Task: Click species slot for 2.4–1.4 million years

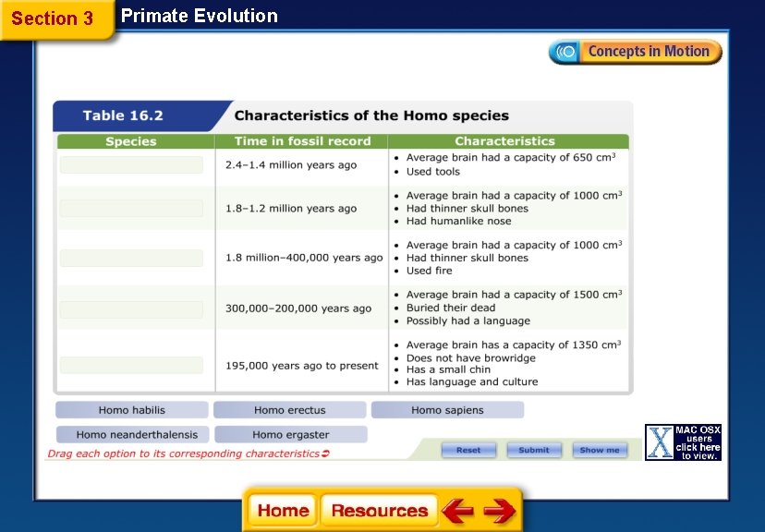Action: pyautogui.click(x=131, y=164)
